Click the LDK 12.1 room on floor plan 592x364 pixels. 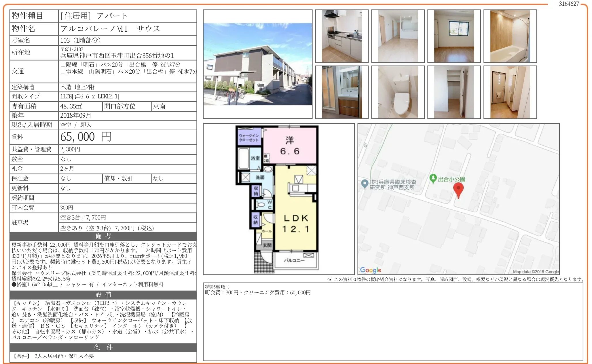tap(296, 223)
